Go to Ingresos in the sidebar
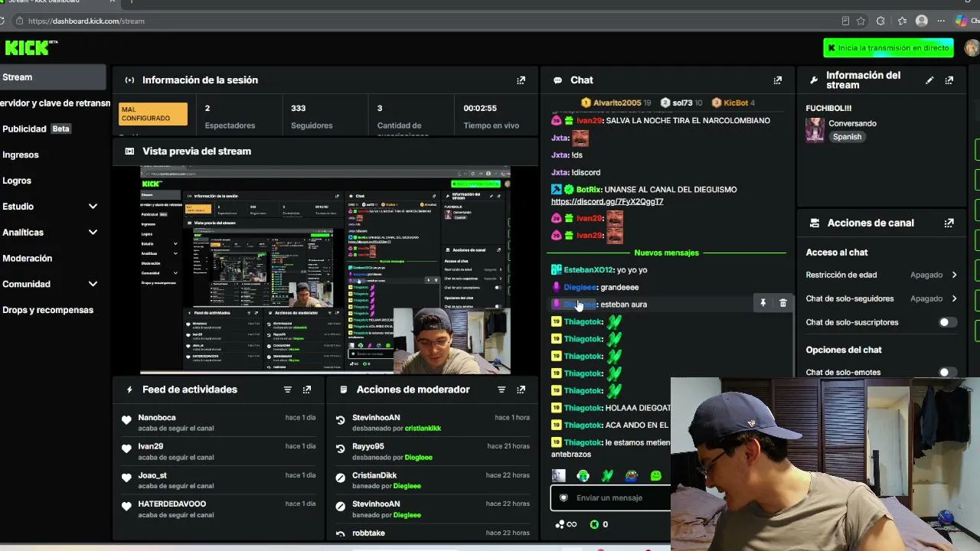 click(x=21, y=155)
